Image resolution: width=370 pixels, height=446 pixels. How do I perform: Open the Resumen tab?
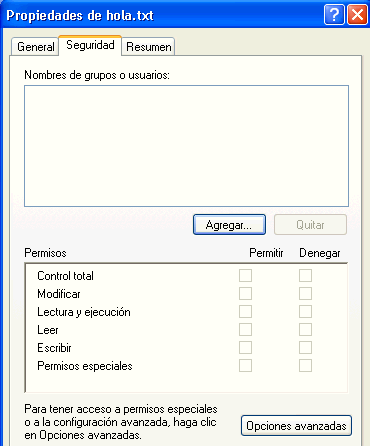point(148,47)
